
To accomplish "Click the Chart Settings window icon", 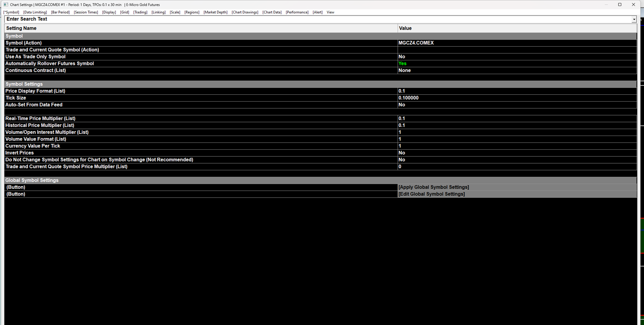I will [x=6, y=4].
